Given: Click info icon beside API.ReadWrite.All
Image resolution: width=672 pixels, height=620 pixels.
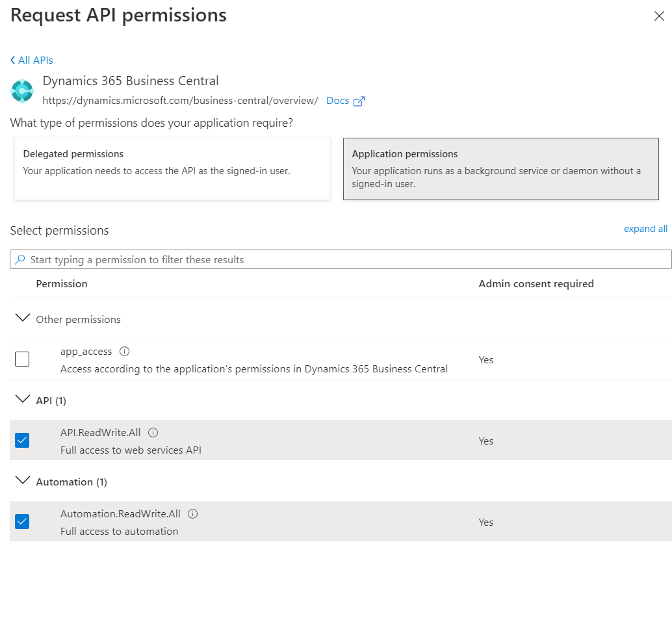Looking at the screenshot, I should click(153, 433).
